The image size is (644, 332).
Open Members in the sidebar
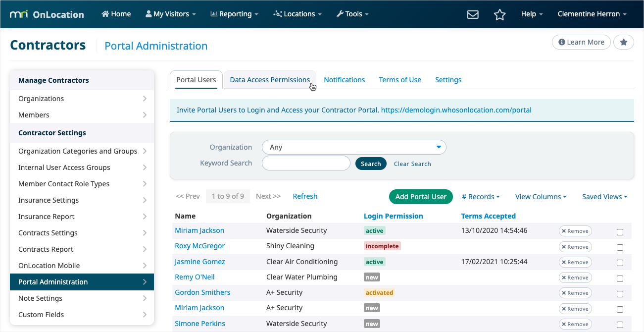(82, 115)
